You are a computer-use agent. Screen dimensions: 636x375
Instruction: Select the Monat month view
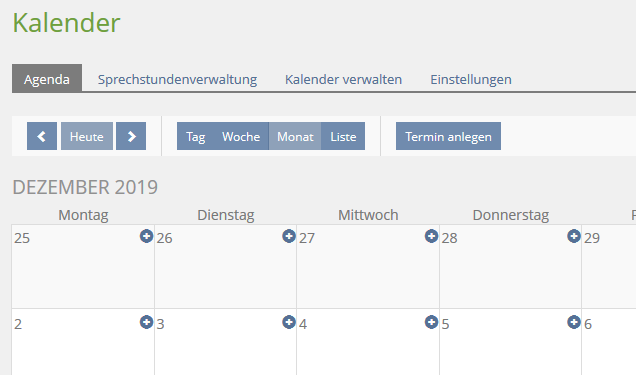pyautogui.click(x=295, y=136)
